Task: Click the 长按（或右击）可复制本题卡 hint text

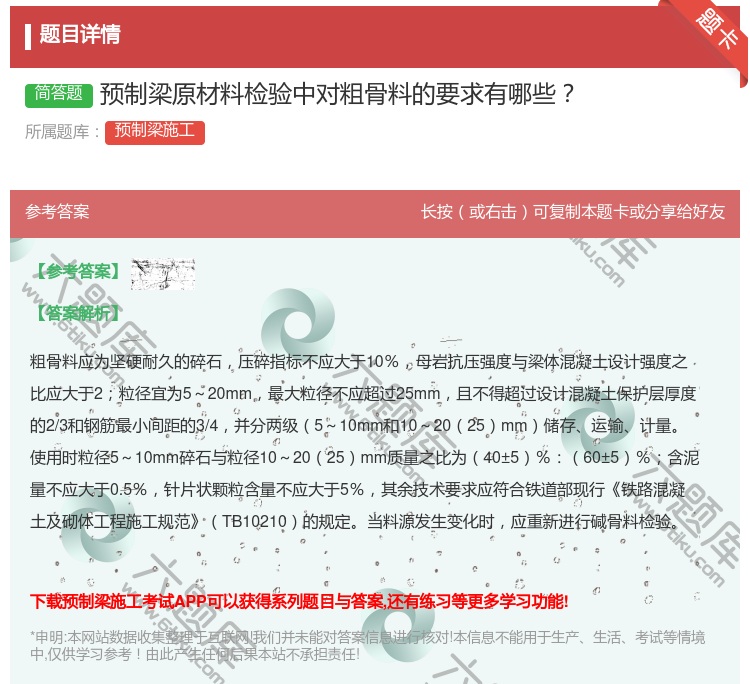Action: pos(573,212)
